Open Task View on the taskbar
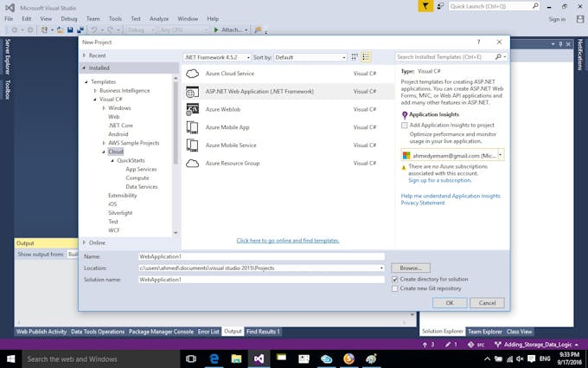 pos(191,359)
